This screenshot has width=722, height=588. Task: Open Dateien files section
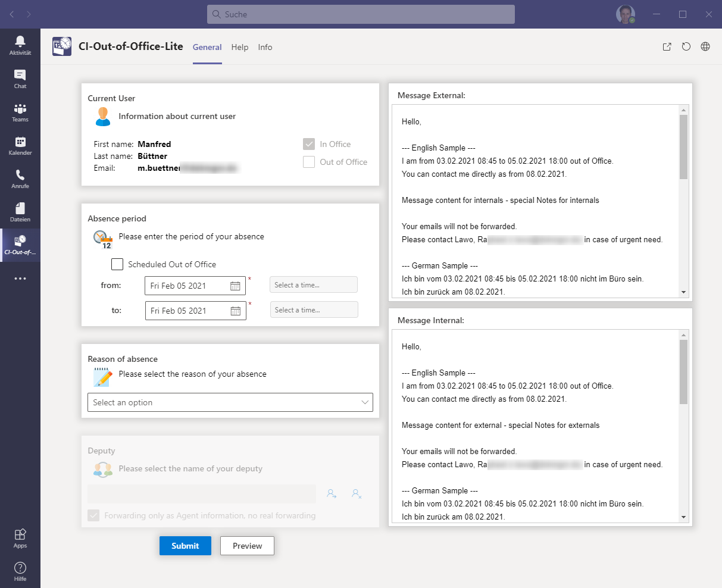[x=20, y=212]
